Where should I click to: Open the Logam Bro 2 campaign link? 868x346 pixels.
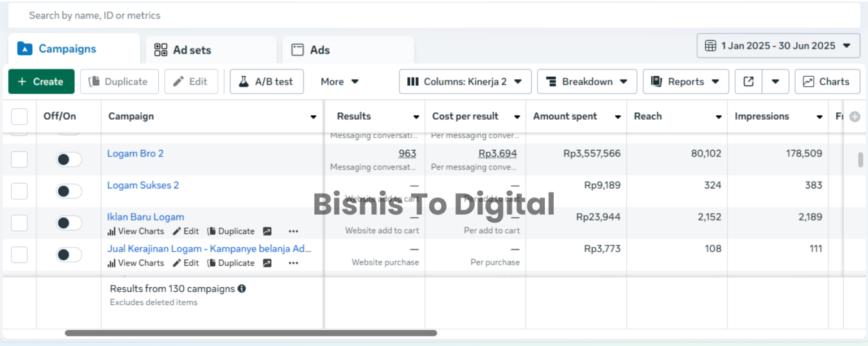click(135, 153)
